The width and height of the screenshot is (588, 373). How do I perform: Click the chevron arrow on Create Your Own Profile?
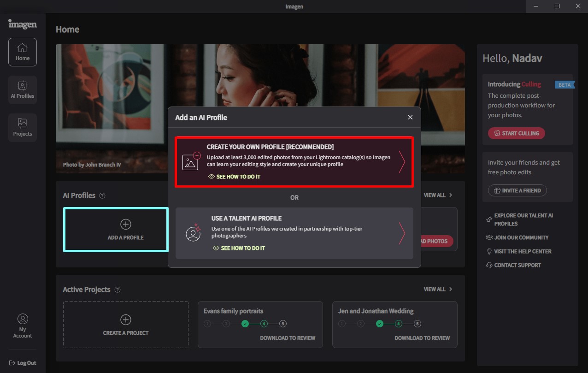click(402, 161)
